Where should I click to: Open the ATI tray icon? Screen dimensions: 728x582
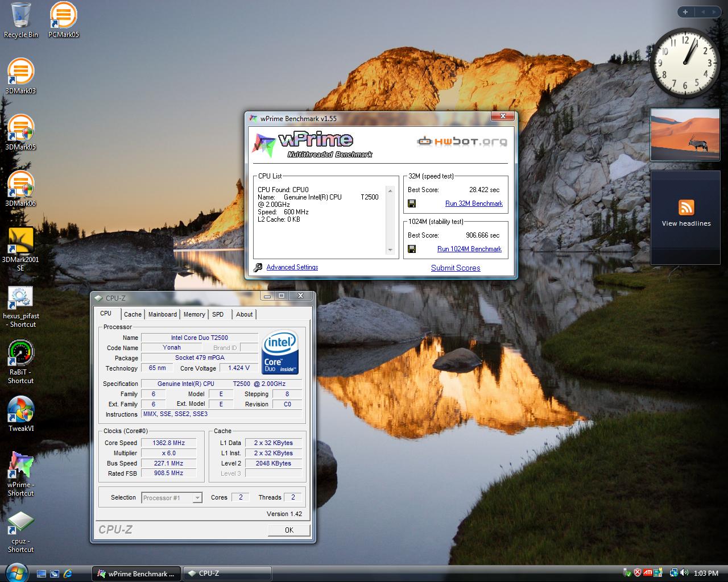coord(648,573)
